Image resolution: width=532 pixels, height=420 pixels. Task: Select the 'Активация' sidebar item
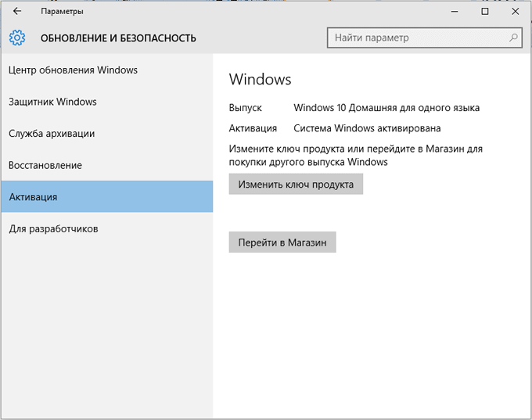[107, 197]
